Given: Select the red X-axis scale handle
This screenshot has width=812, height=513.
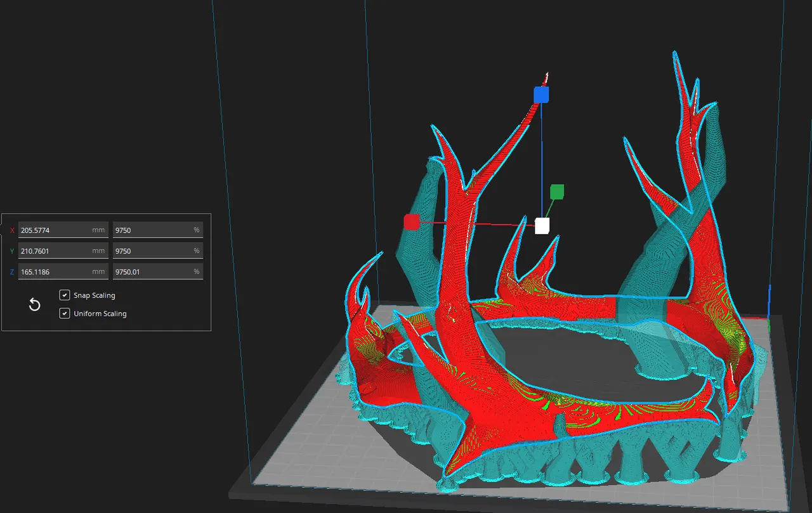Looking at the screenshot, I should coord(412,222).
